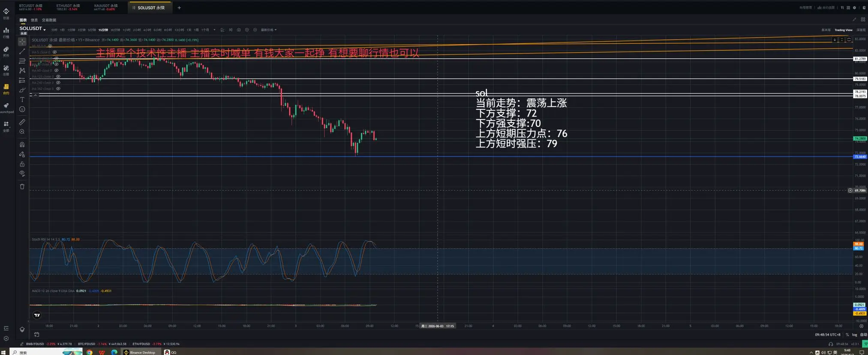
Task: Open the Fibonacci horizontal lines tool
Action: coord(22,61)
